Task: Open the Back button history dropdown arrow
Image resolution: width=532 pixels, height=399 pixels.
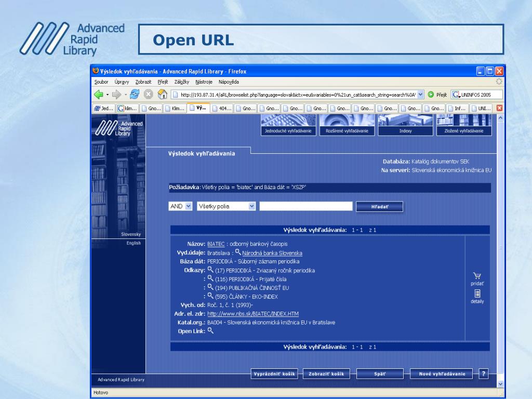Action: [x=107, y=95]
